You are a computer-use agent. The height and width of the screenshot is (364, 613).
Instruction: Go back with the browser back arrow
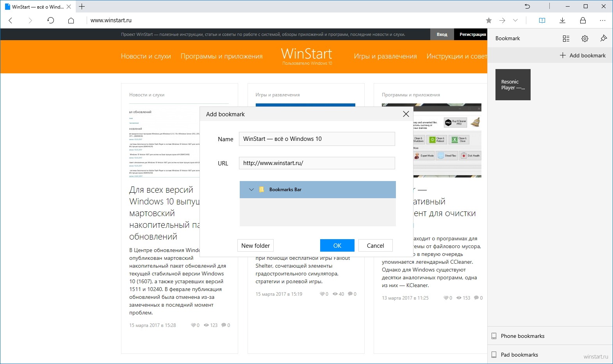[x=11, y=20]
